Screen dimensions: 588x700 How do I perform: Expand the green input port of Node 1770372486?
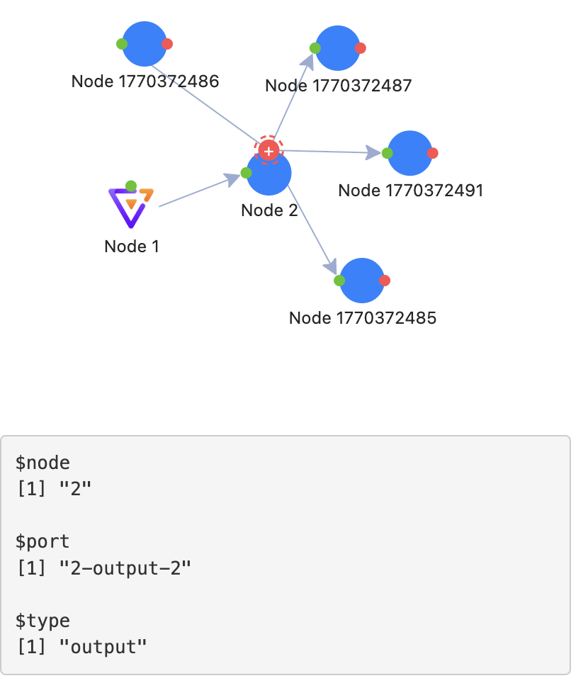122,43
